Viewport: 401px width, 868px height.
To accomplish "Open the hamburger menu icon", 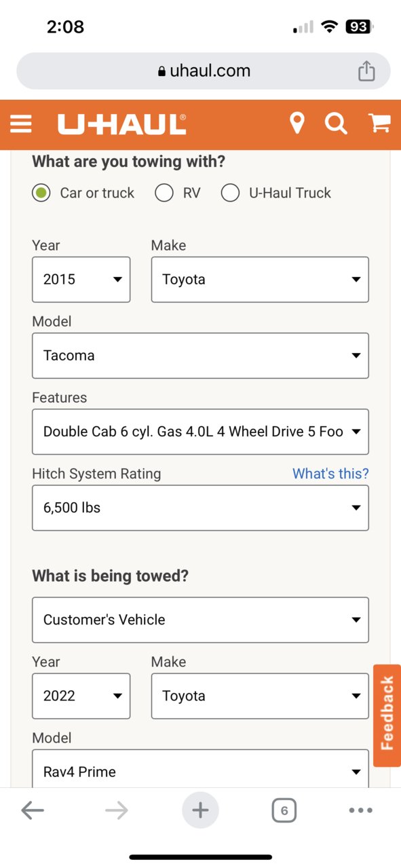I will pyautogui.click(x=21, y=124).
